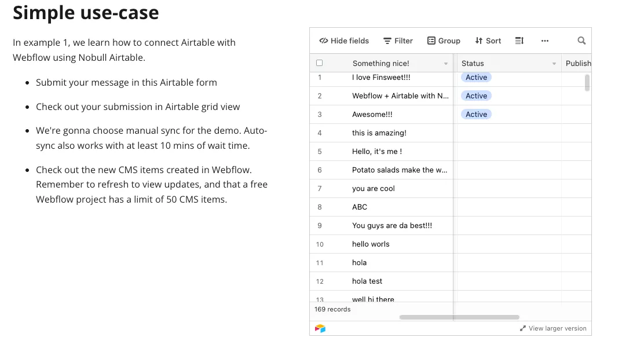Click row number 4
The height and width of the screenshot is (352, 644).
pos(320,133)
